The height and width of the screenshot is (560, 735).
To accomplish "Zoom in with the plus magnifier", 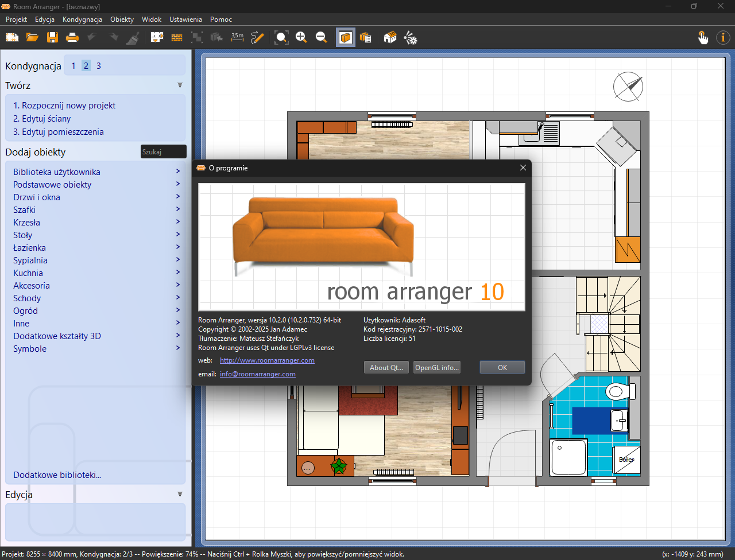I will (301, 38).
